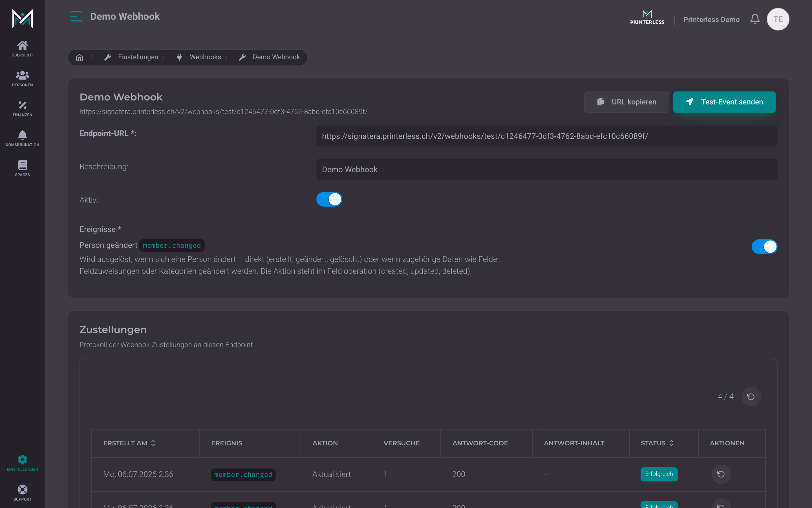
Task: Click the Printerless Demo organization name
Action: coord(711,19)
